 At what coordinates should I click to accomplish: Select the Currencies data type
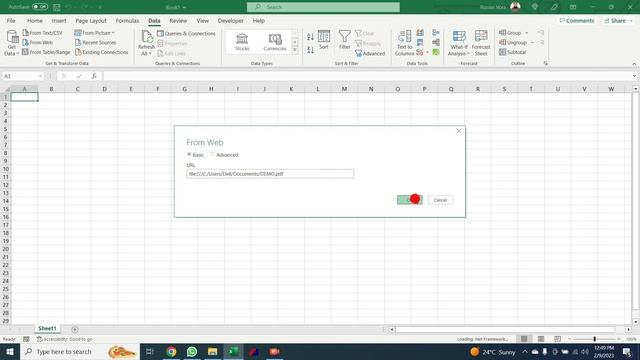[x=275, y=42]
